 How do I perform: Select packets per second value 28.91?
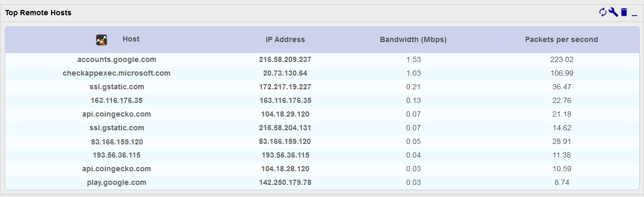(x=561, y=141)
